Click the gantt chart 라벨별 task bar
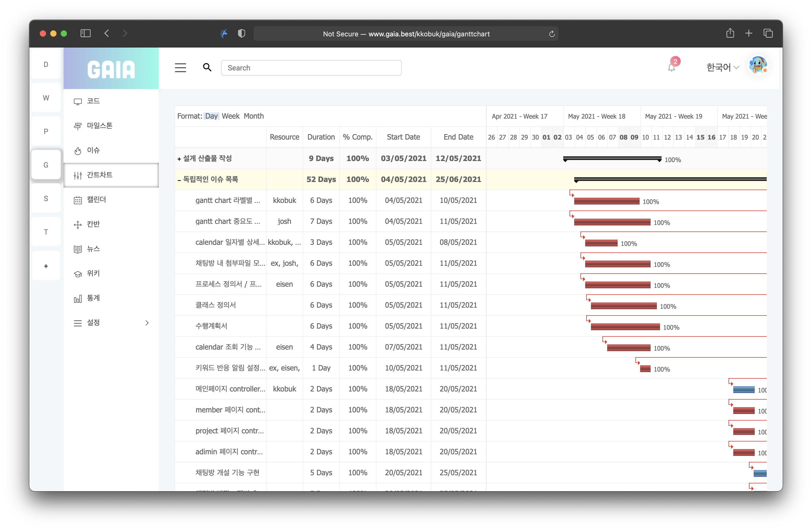This screenshot has width=812, height=530. click(x=606, y=201)
